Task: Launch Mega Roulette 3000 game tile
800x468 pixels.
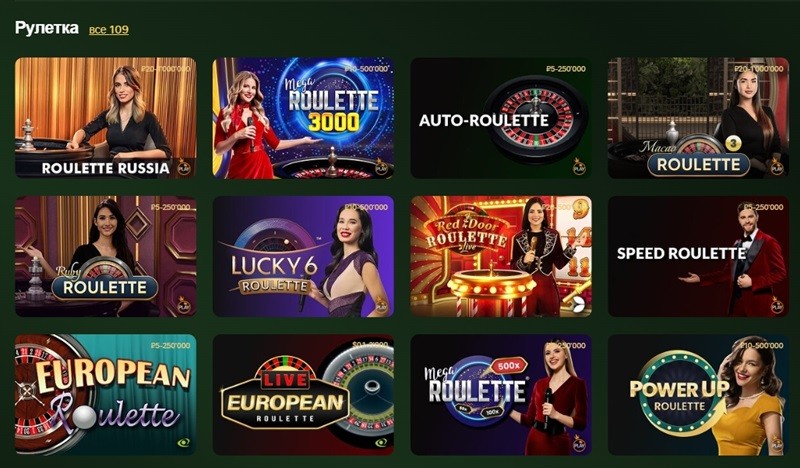Action: pos(303,118)
